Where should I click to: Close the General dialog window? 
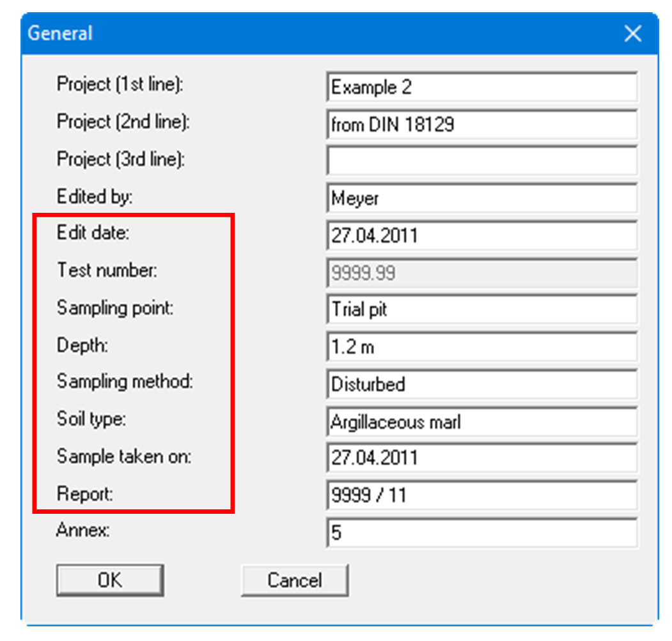632,34
